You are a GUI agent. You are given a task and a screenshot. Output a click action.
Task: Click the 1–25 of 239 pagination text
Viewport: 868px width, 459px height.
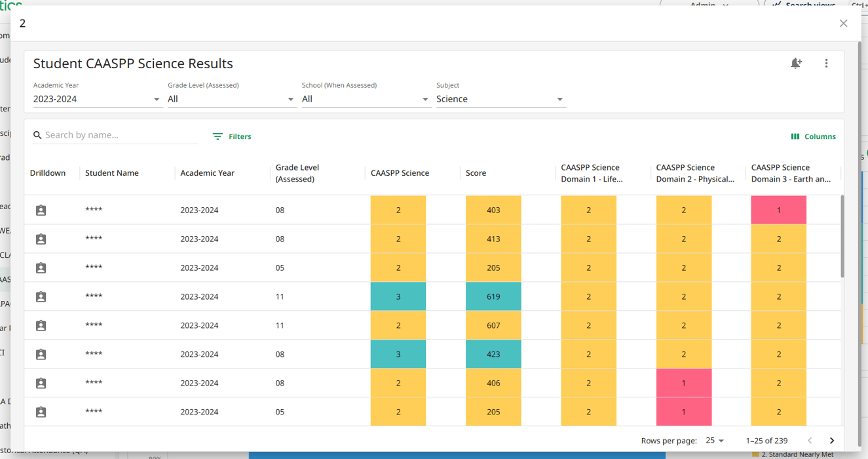766,441
